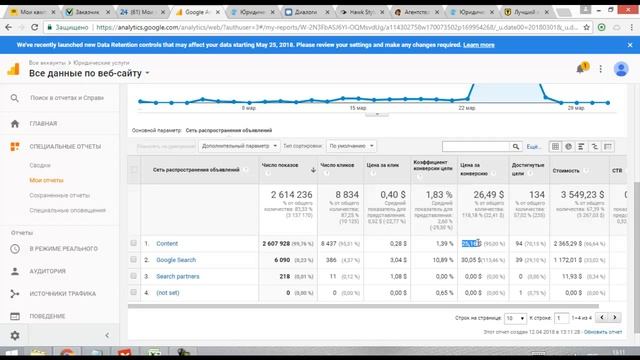Open По умолчанию sort type dropdown

tap(351, 146)
